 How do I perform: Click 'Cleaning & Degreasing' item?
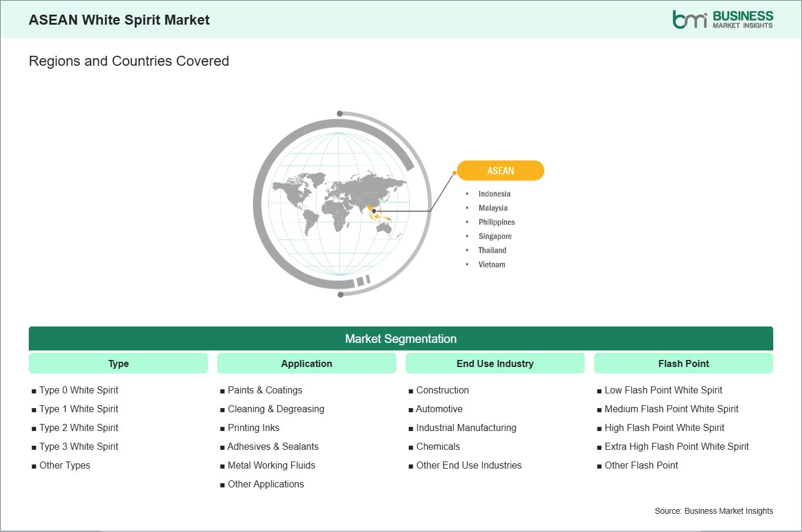(276, 409)
